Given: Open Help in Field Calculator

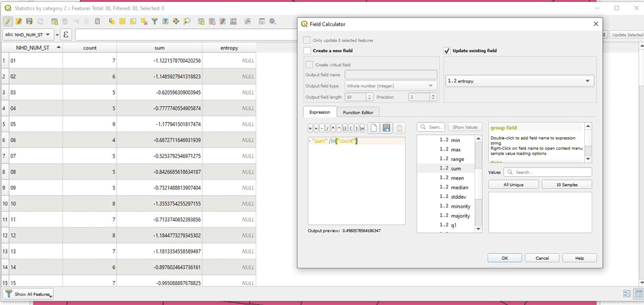Looking at the screenshot, I should pyautogui.click(x=580, y=258).
